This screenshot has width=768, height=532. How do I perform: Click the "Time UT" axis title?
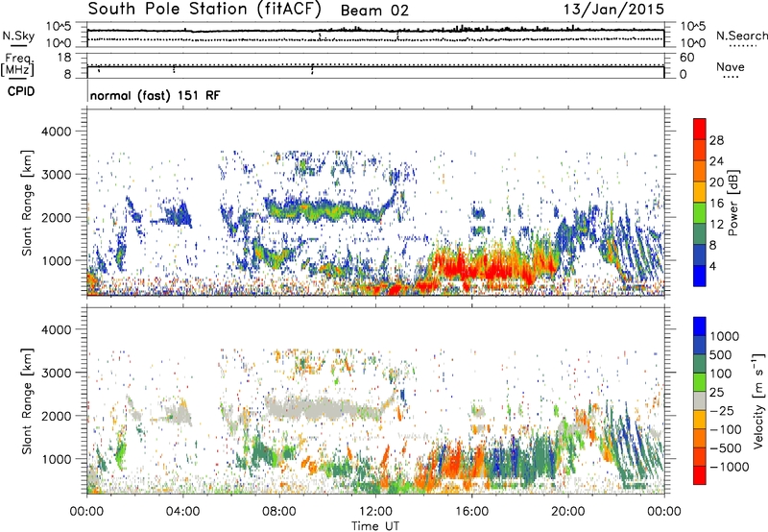click(x=375, y=526)
